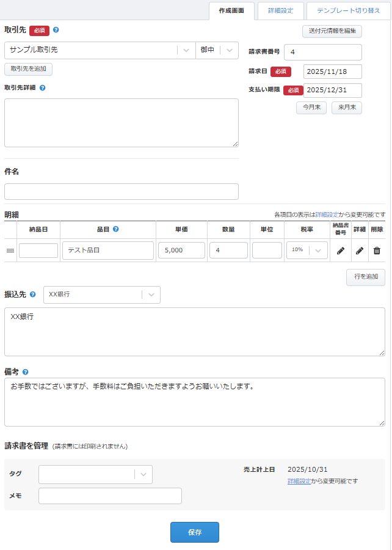This screenshot has width=392, height=550.
Task: Click the 件名 subject input field
Action: [x=122, y=191]
